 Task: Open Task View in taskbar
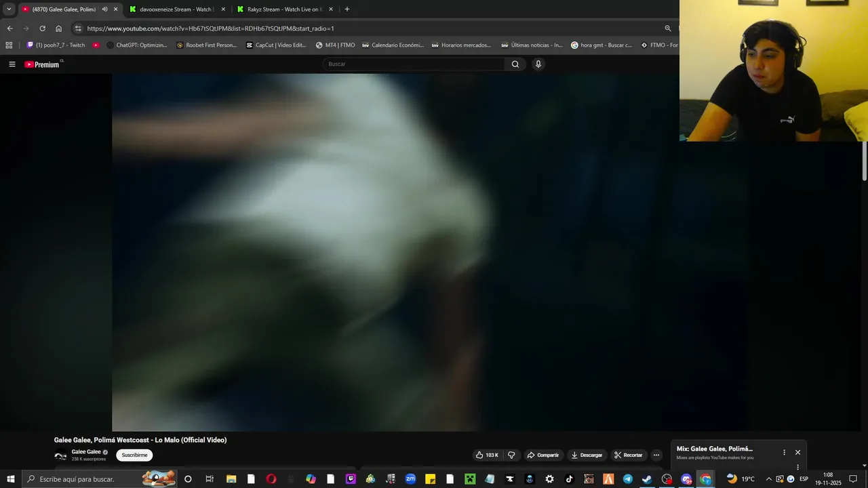(210, 479)
